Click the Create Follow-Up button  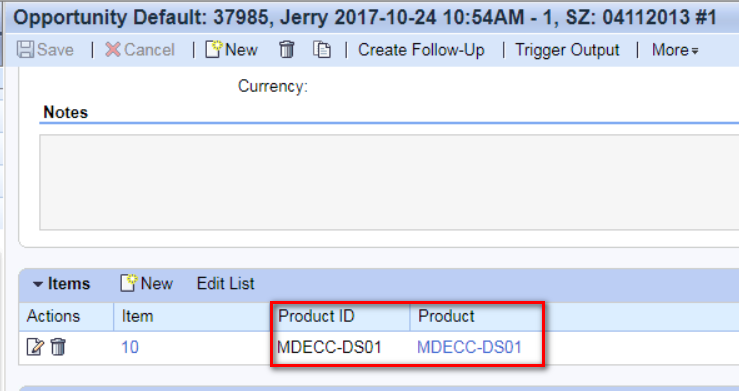(x=421, y=49)
